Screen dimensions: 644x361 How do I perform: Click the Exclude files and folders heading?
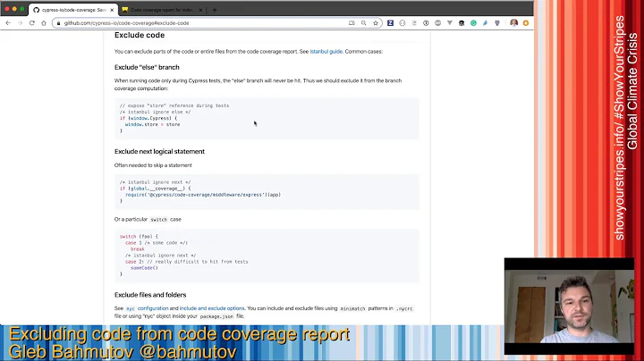[x=150, y=295]
